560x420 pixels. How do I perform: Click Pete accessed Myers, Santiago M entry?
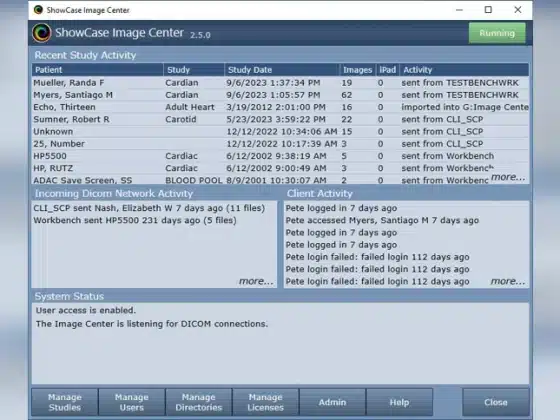click(382, 220)
